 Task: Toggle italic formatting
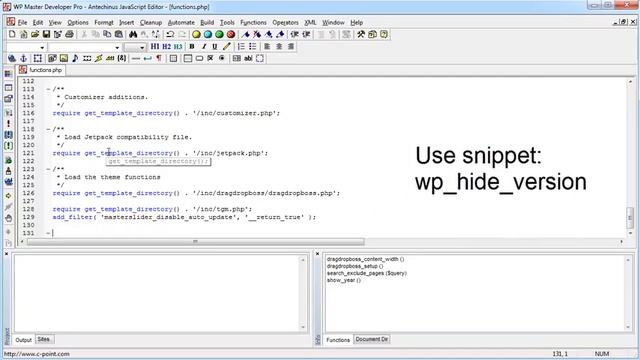[x=203, y=47]
